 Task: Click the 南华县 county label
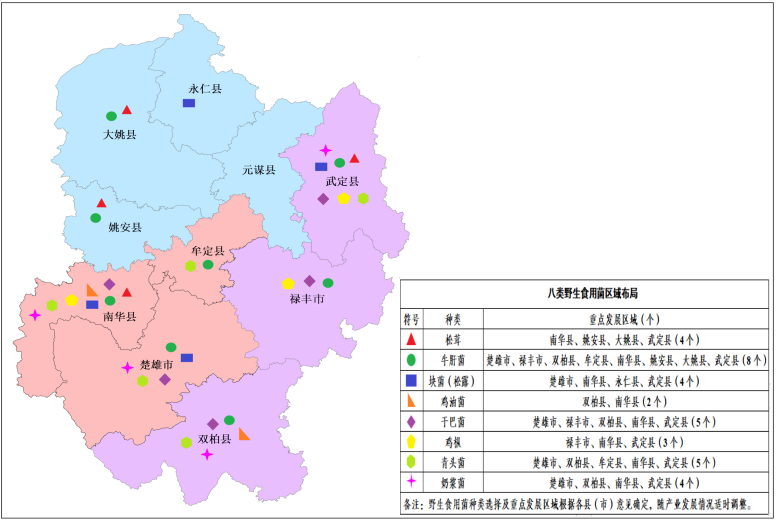click(118, 316)
